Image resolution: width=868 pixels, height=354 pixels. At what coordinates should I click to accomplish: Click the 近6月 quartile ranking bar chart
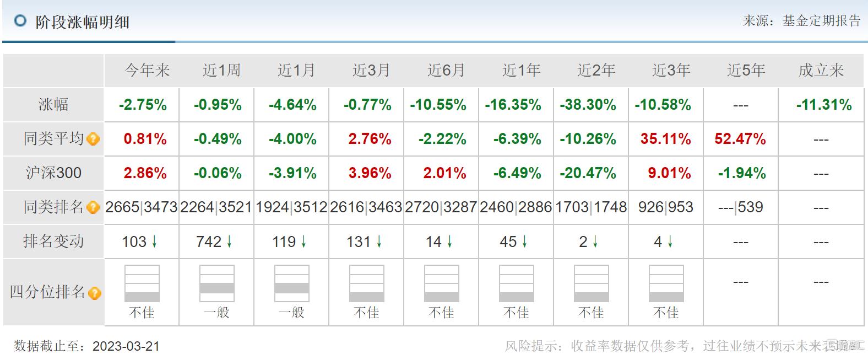442,283
